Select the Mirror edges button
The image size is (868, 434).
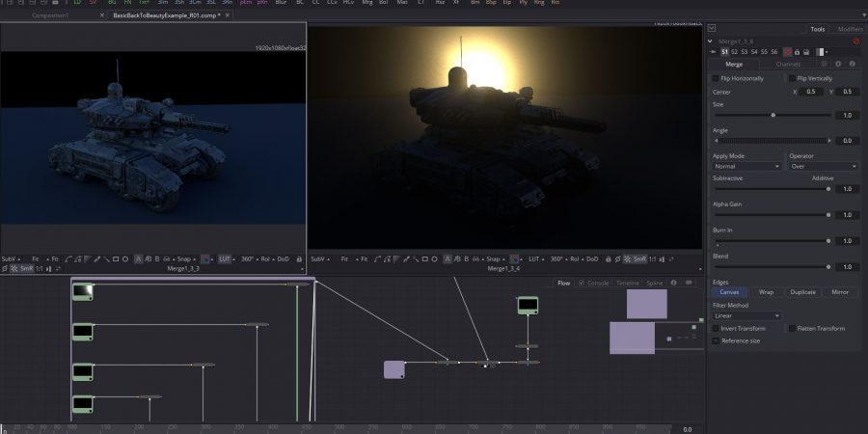(x=840, y=291)
